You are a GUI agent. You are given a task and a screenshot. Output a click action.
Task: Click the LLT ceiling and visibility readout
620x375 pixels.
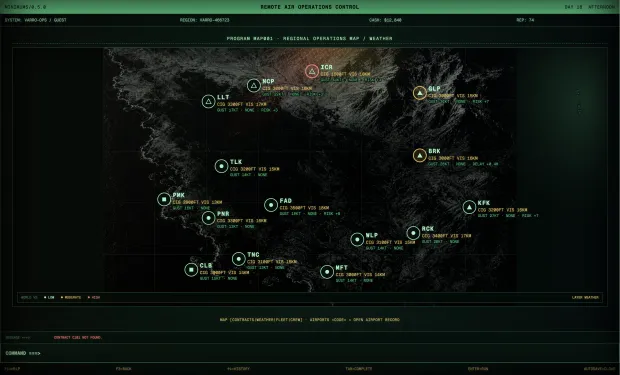coord(242,104)
